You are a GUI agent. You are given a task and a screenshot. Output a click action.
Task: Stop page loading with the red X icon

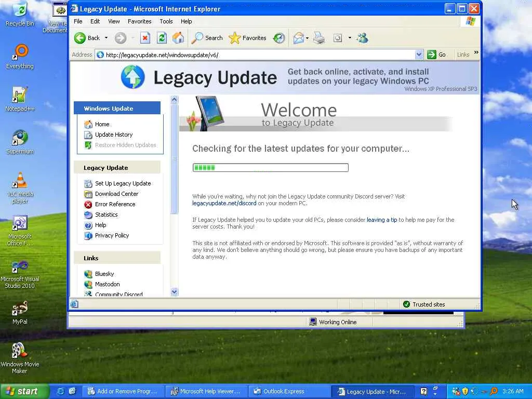(145, 38)
